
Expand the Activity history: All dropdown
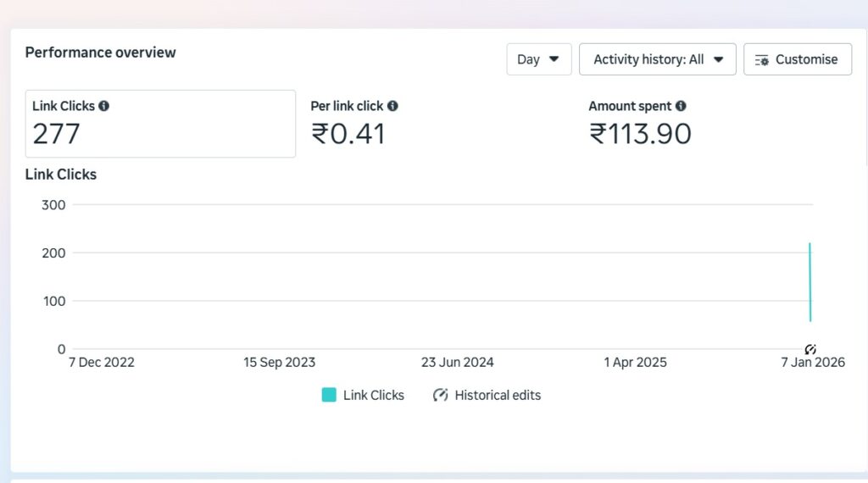click(x=657, y=59)
